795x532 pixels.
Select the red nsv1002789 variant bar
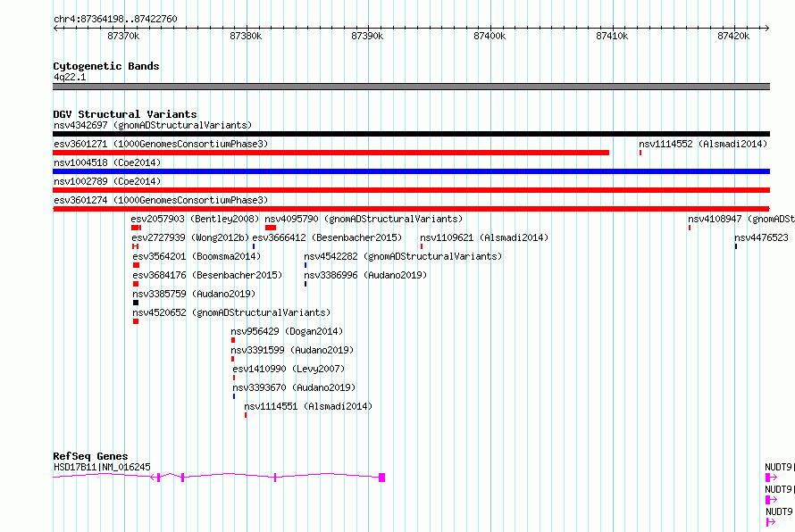click(411, 190)
